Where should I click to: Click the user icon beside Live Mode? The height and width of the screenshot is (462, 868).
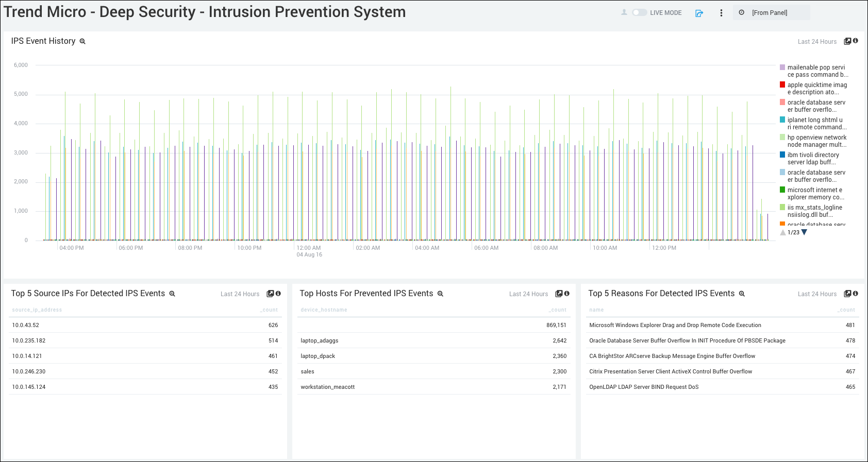(x=624, y=12)
